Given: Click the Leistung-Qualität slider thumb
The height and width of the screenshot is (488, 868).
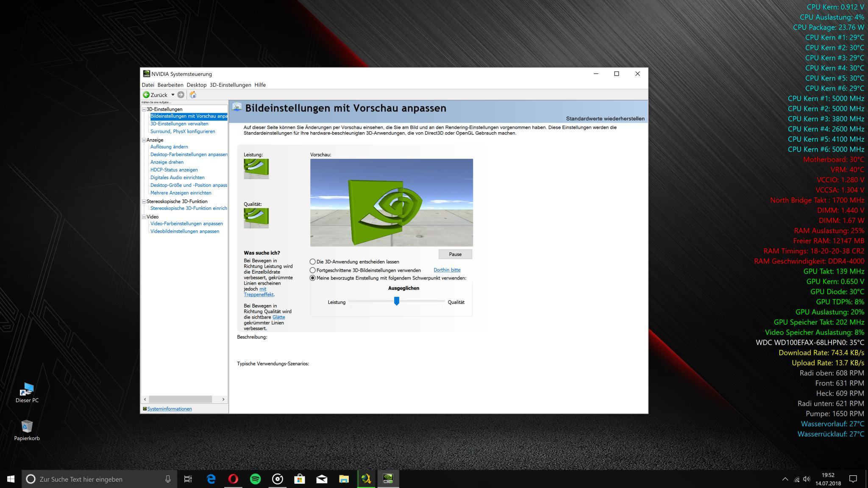Looking at the screenshot, I should (x=397, y=301).
